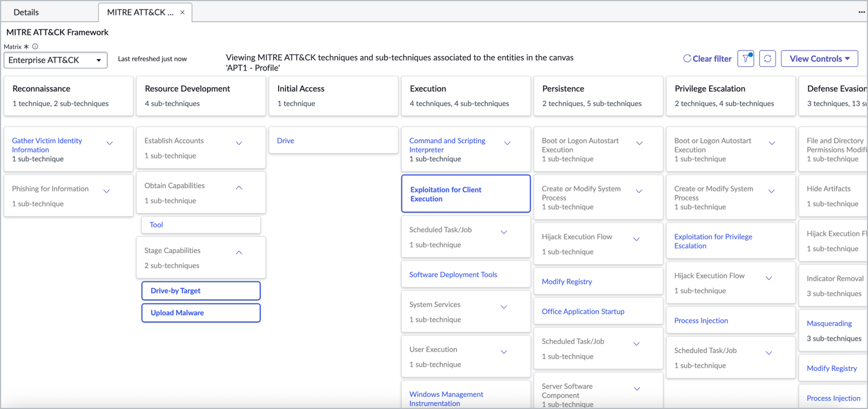Expand Privilege Escalation Hijack Execution Flow chevron
Viewport: 868px width, 409px height.
click(x=769, y=278)
